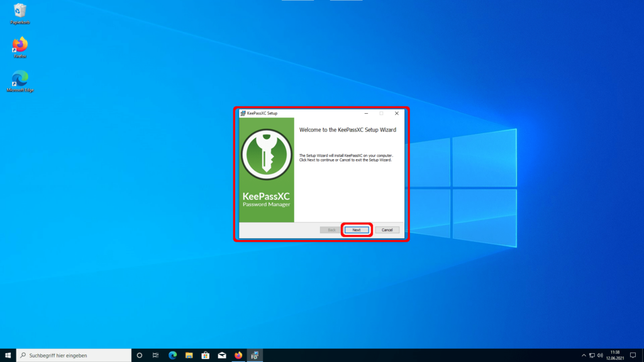Launch Microsoft Edge from the taskbar

point(172,356)
